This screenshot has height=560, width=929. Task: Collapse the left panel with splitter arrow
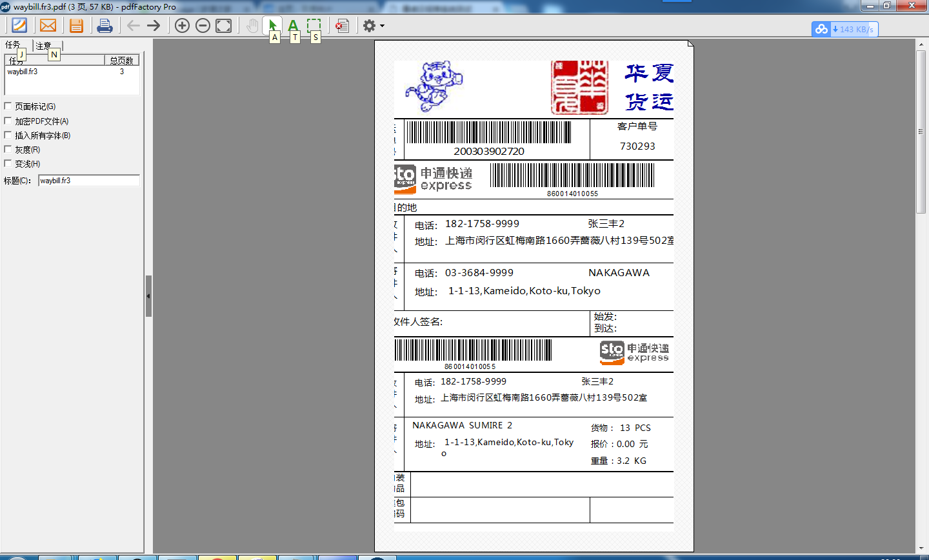(x=148, y=296)
